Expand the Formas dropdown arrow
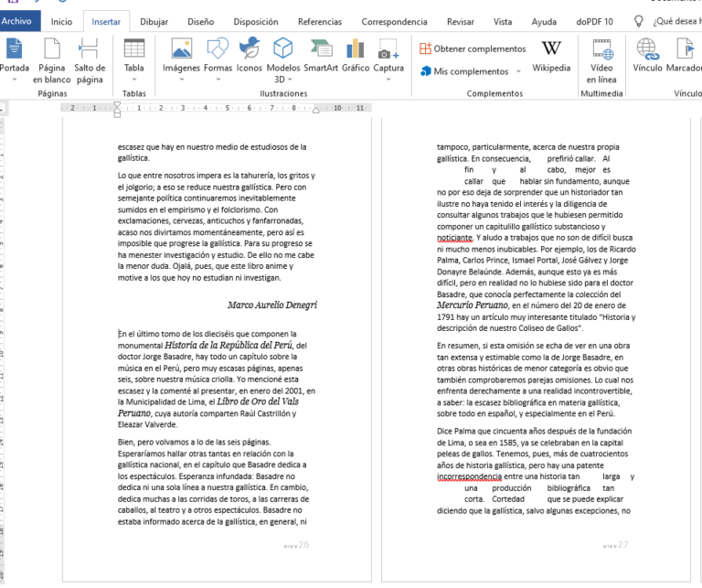The width and height of the screenshot is (702, 588). pyautogui.click(x=218, y=80)
